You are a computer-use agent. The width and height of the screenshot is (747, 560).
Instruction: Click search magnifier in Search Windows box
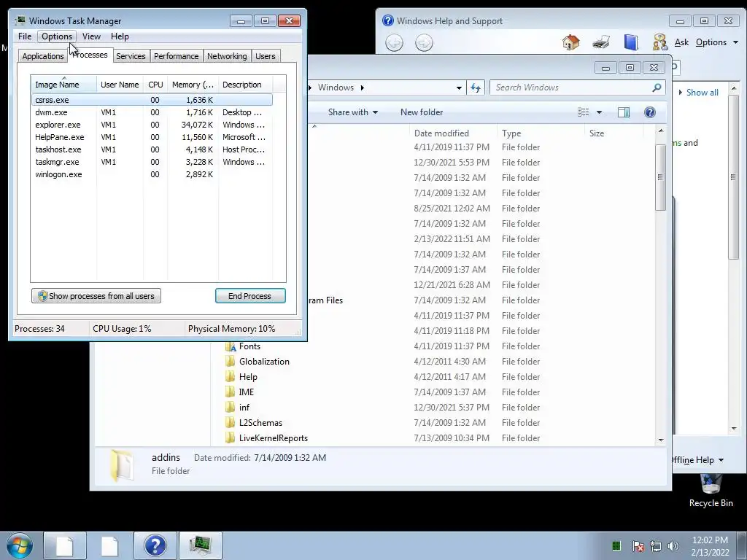(657, 87)
